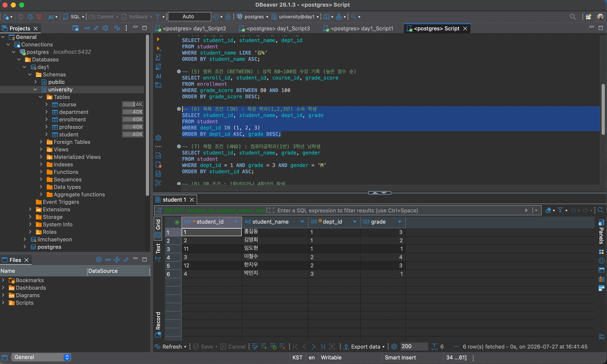Viewport: 607px width, 364px height.
Task: Click the edit cell value icon in results toolbar
Action: pos(255,347)
